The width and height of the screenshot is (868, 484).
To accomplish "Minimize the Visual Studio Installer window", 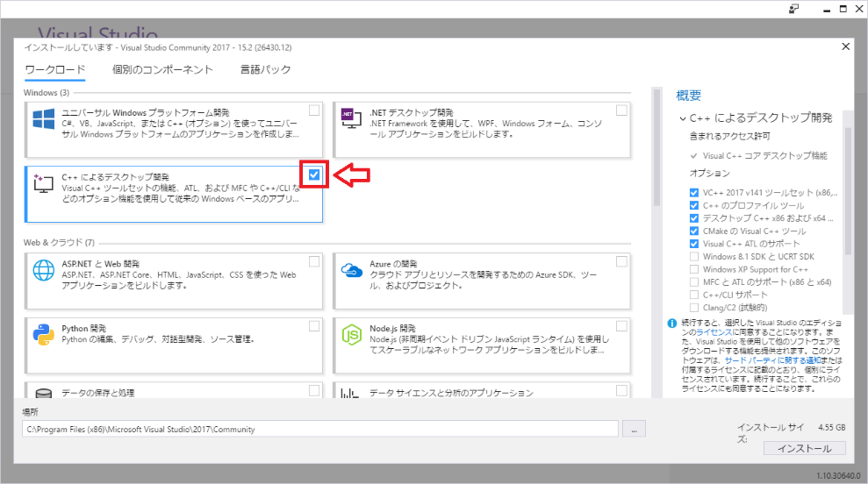I will click(x=827, y=10).
